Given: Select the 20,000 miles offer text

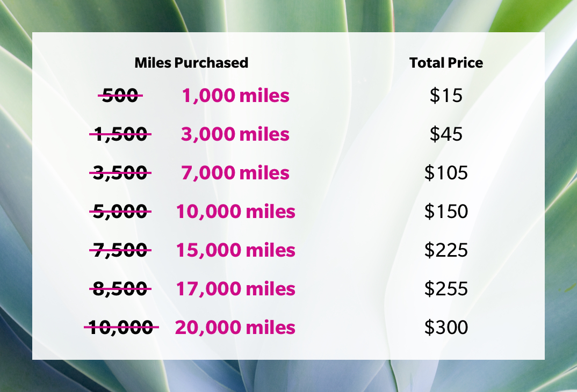Looking at the screenshot, I should click(235, 327).
